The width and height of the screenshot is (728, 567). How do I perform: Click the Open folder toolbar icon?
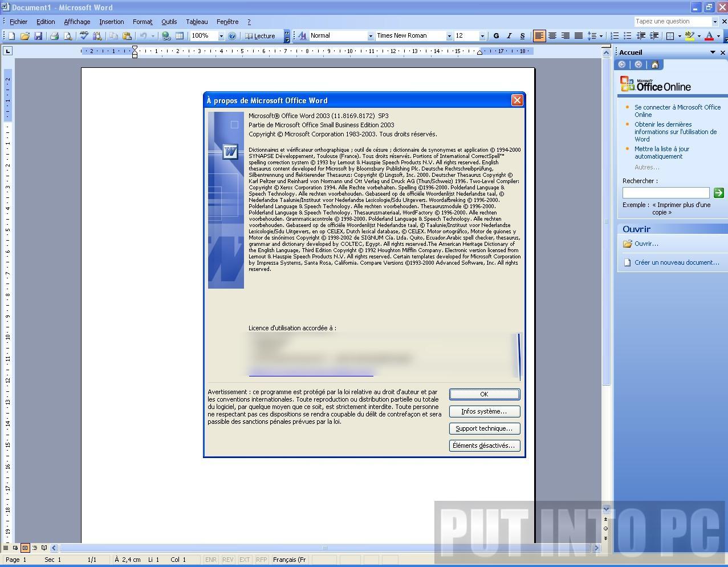click(25, 36)
